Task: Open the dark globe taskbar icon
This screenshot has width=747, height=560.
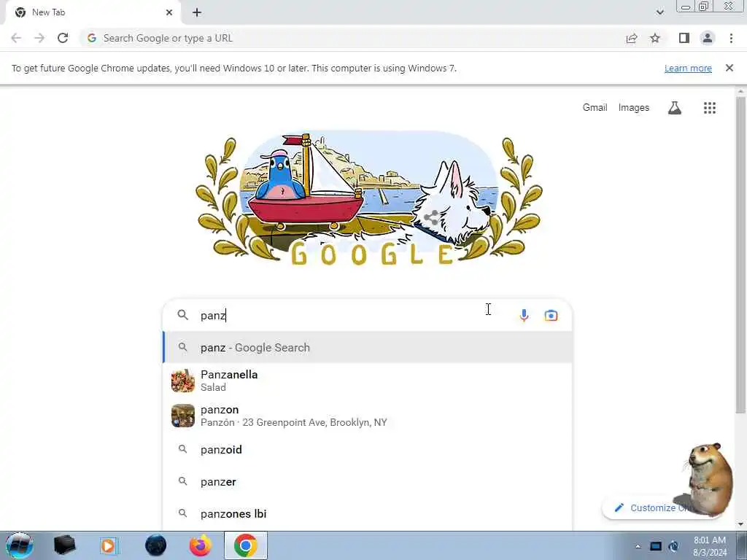Action: [x=156, y=545]
